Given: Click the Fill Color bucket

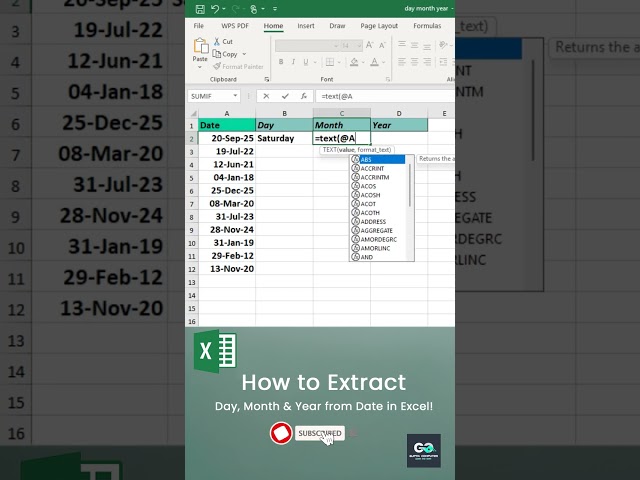Looking at the screenshot, I should pyautogui.click(x=354, y=62).
